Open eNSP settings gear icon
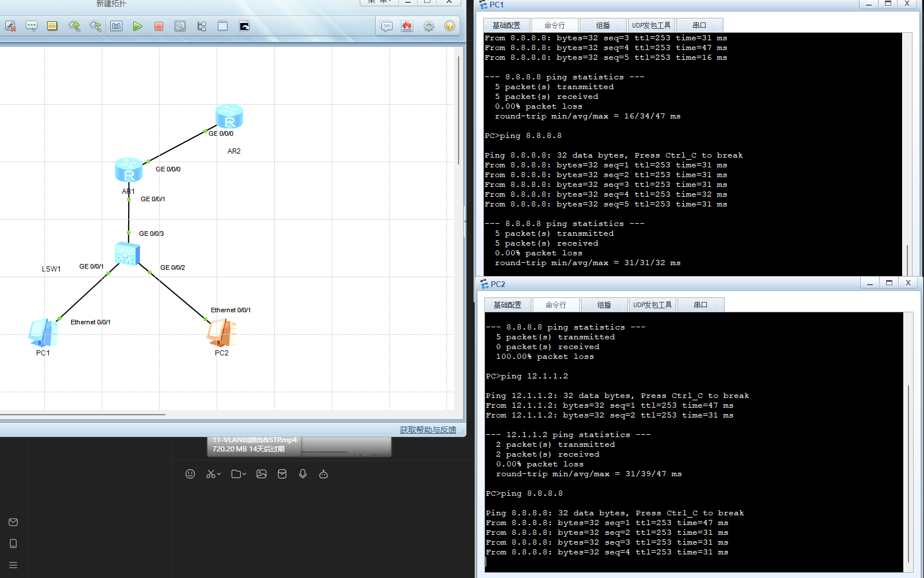924x578 pixels. pyautogui.click(x=429, y=26)
